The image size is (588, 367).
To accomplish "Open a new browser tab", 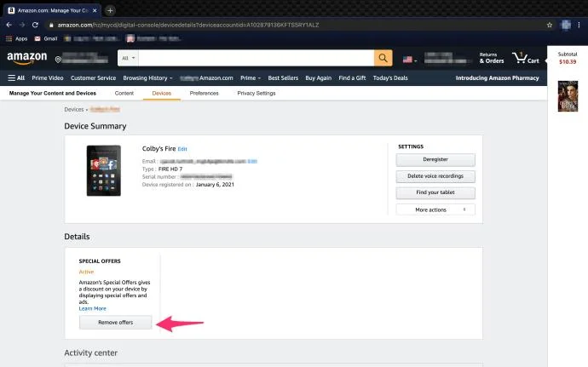I will pyautogui.click(x=110, y=10).
